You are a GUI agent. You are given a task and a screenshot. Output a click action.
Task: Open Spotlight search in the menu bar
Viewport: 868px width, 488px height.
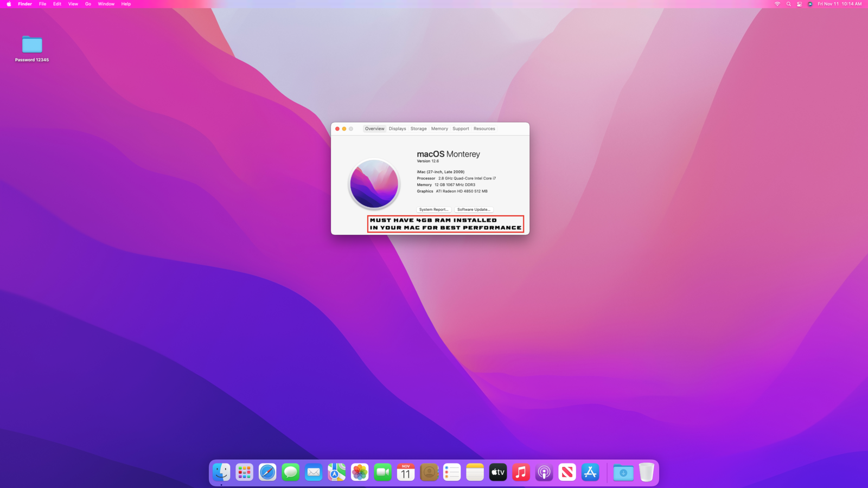pyautogui.click(x=788, y=4)
